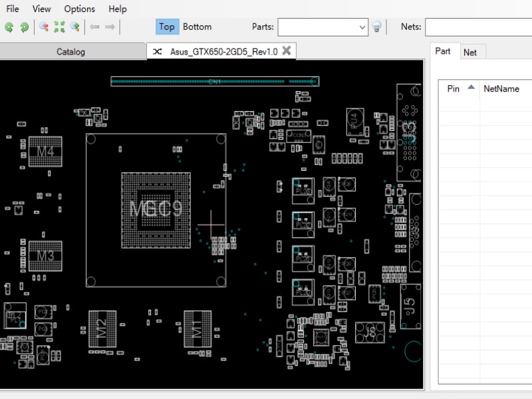This screenshot has height=399, width=532.
Task: Select connector J5 on the board
Action: point(411,307)
